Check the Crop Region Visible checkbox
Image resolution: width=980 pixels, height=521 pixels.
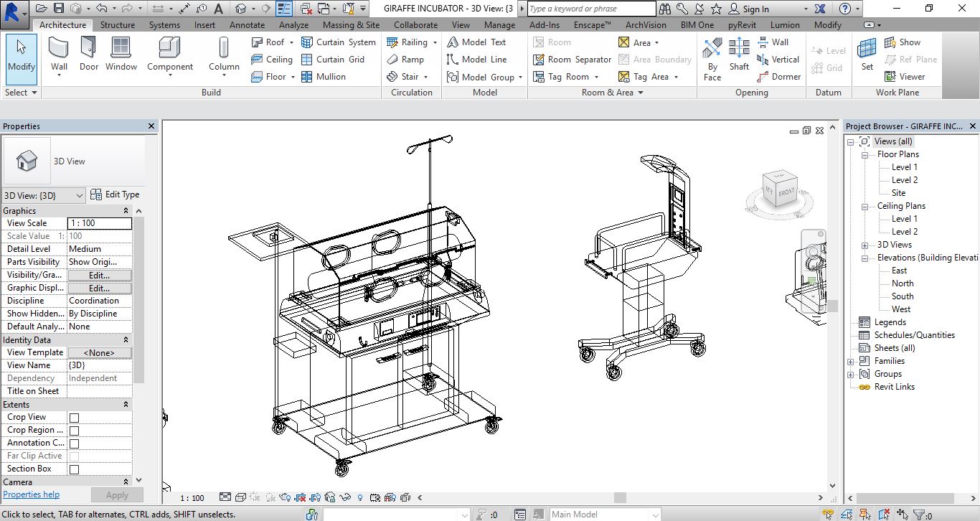[74, 431]
